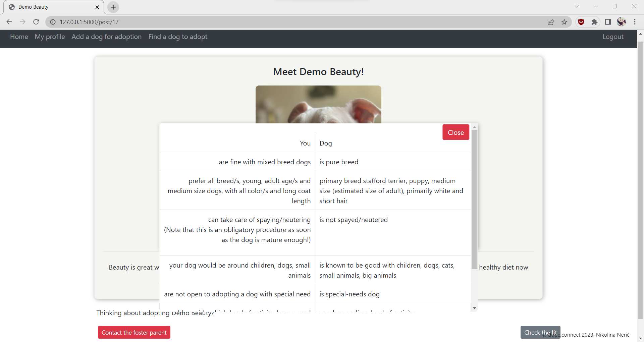Navigate back using the browser back arrow

click(x=9, y=22)
